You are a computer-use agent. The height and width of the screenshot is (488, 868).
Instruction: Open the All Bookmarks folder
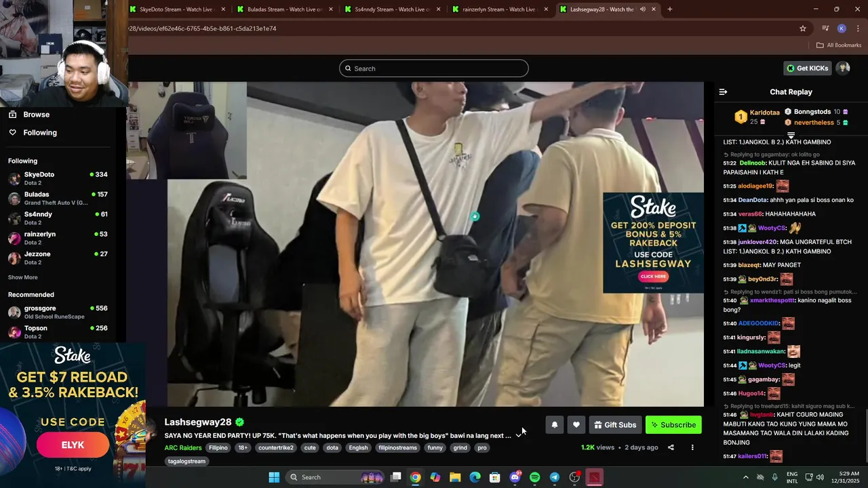tap(839, 45)
